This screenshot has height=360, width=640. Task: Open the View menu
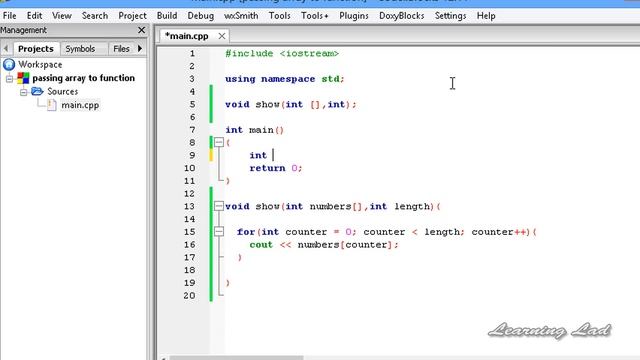(x=62, y=16)
